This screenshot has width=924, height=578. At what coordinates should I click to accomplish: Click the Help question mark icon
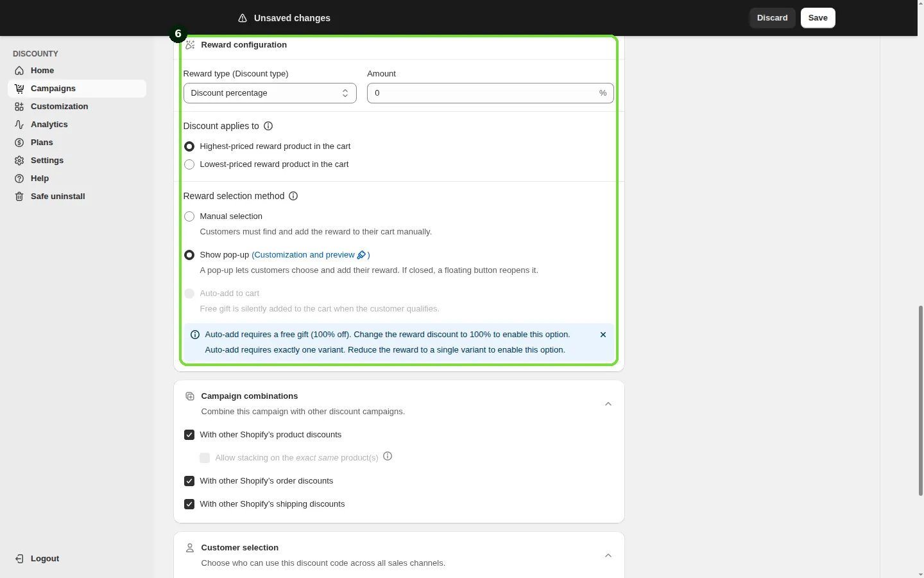click(19, 179)
